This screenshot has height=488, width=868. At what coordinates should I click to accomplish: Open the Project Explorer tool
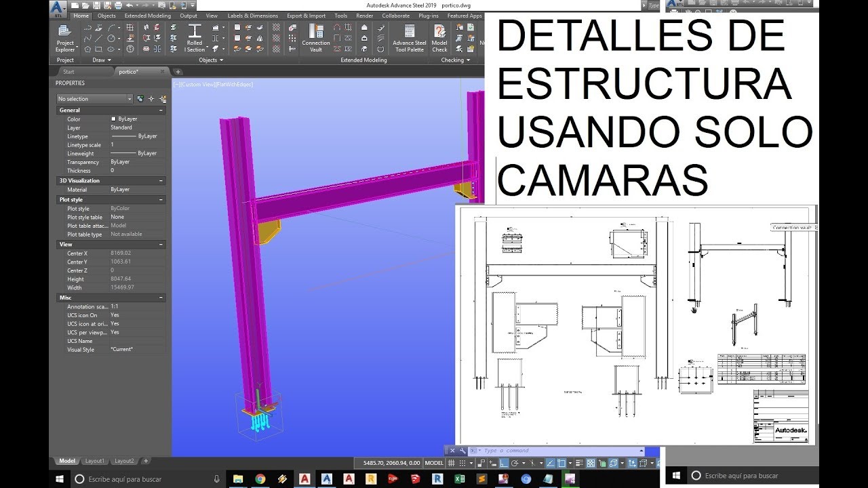(65, 39)
